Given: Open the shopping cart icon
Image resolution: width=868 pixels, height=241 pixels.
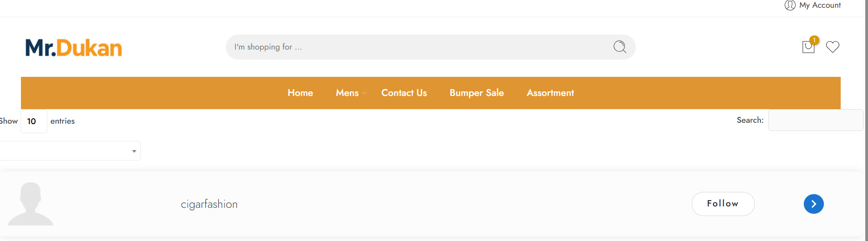Looking at the screenshot, I should coord(808,47).
